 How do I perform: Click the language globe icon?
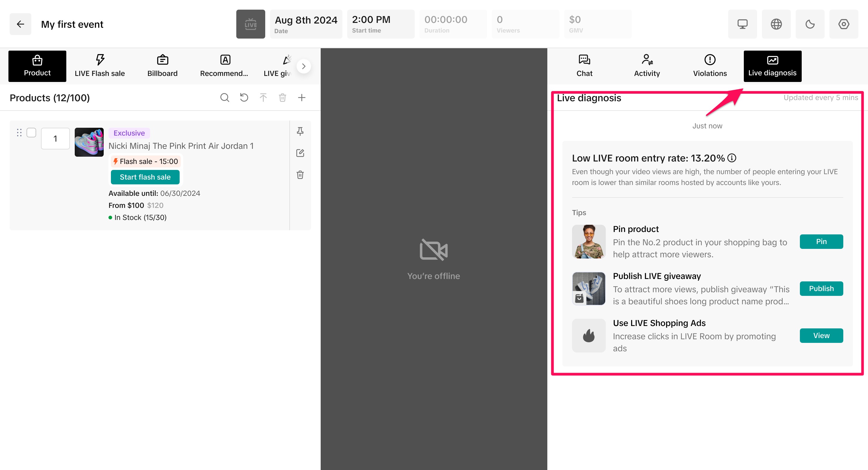pyautogui.click(x=776, y=24)
